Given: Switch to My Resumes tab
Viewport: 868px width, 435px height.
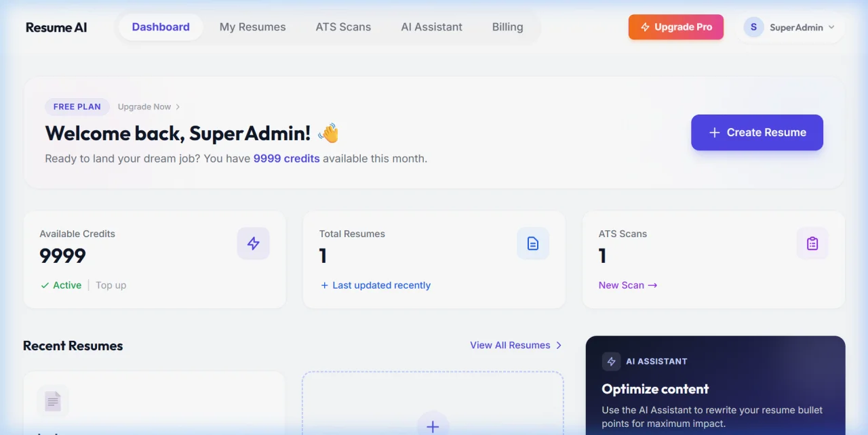Looking at the screenshot, I should [252, 27].
